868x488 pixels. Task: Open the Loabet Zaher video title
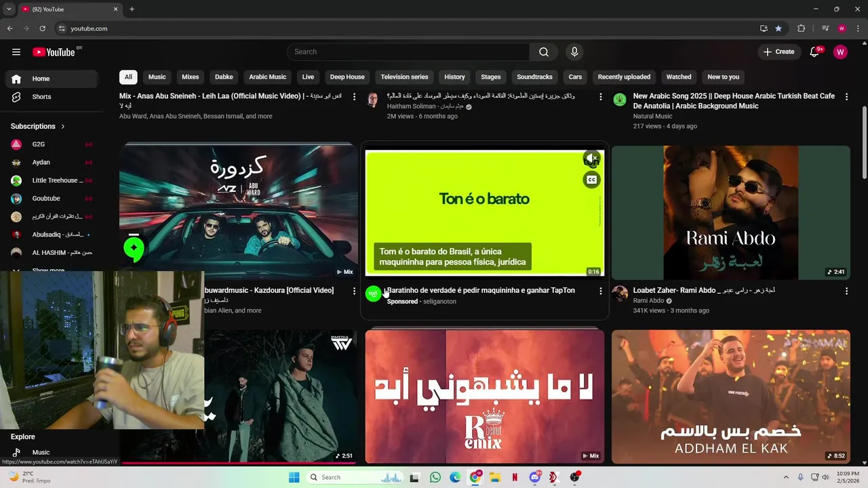704,290
